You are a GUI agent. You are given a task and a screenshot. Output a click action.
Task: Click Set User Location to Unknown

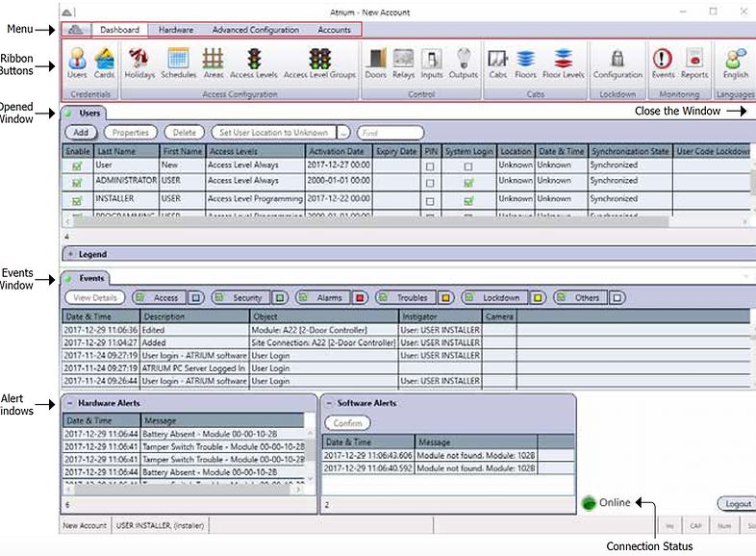click(273, 132)
